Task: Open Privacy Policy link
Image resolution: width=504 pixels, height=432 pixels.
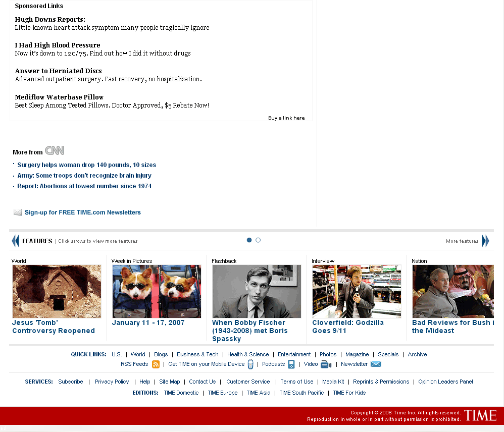Action: click(112, 382)
